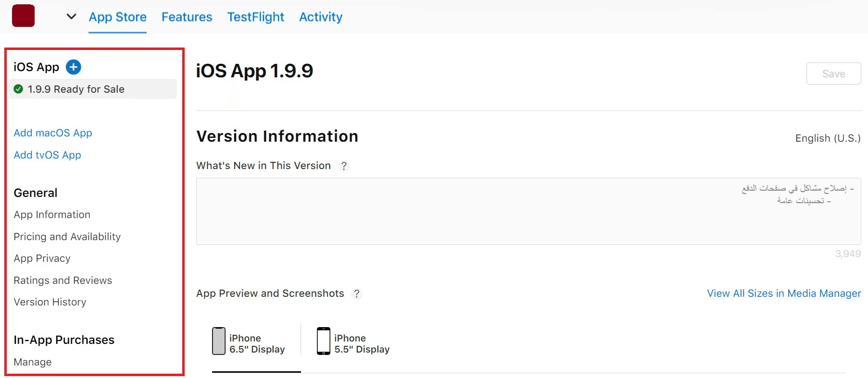Click the Add macOS App link
This screenshot has height=378, width=868.
(x=53, y=133)
